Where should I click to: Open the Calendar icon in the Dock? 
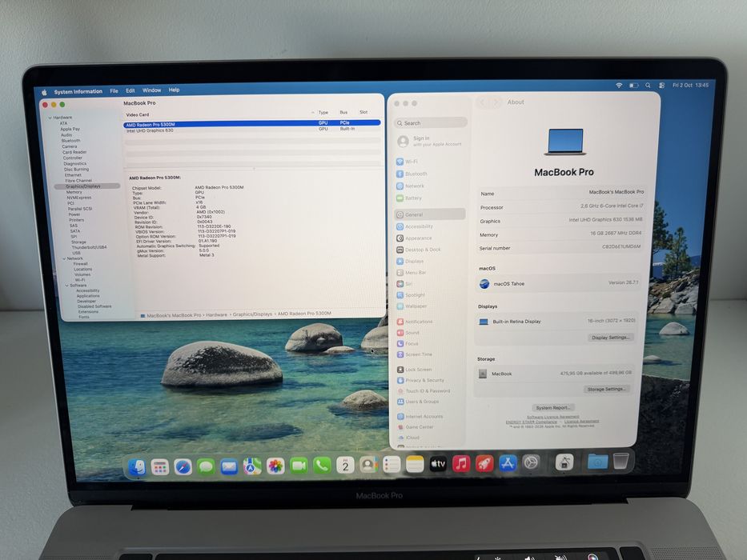tap(345, 466)
